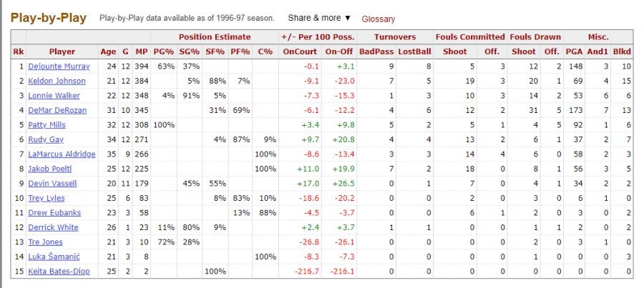This screenshot has height=288, width=644.
Task: Sort by PG% column header
Action: [x=164, y=51]
